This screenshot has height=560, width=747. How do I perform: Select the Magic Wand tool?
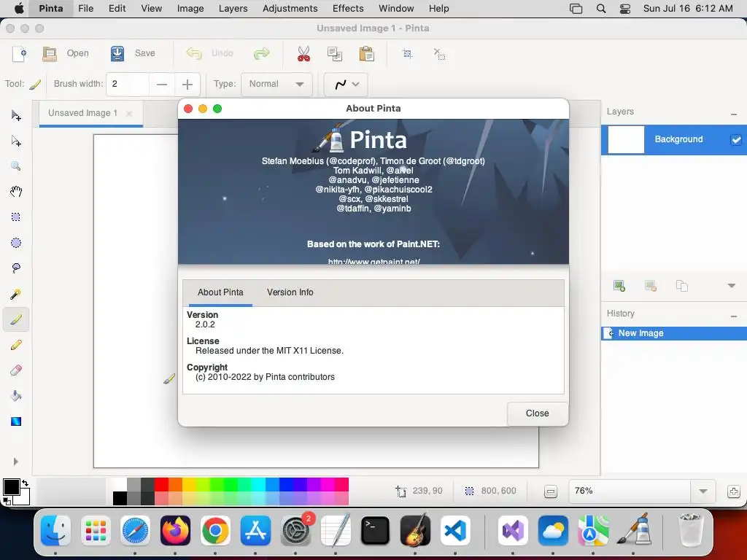click(x=16, y=294)
